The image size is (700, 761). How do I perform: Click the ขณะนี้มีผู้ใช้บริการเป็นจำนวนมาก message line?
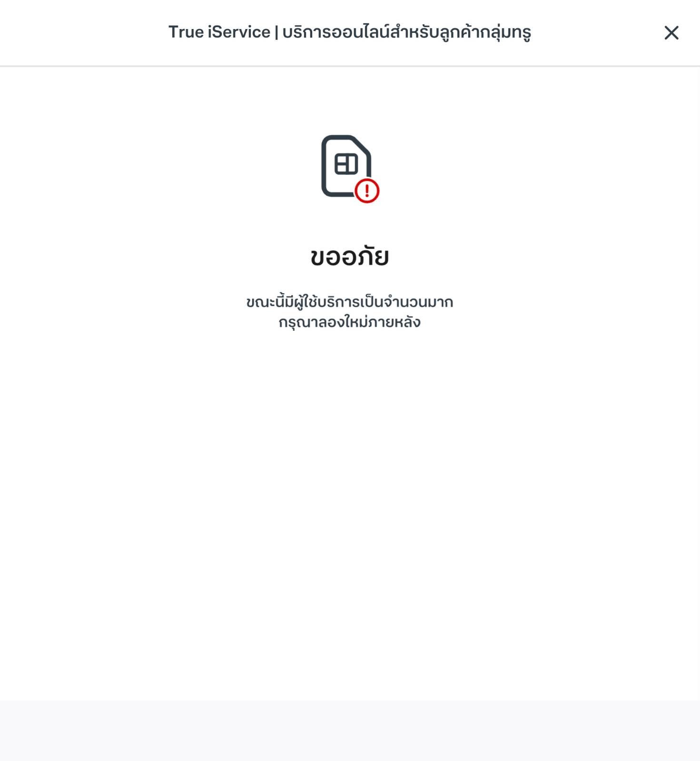click(350, 301)
